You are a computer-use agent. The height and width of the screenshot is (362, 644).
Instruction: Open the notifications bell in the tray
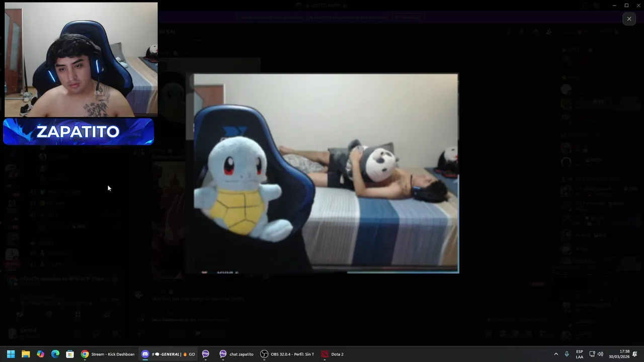[x=635, y=354]
